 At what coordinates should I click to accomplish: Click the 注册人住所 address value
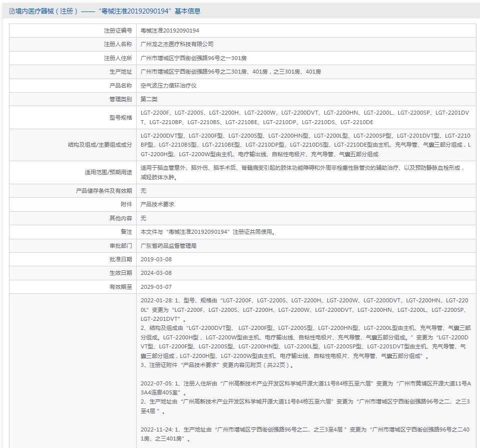point(194,58)
